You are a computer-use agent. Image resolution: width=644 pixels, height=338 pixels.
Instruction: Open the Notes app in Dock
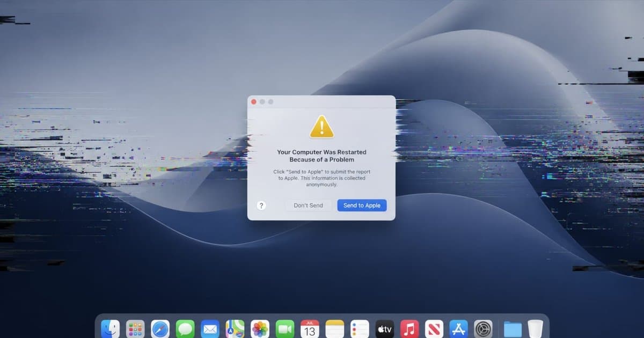click(x=335, y=329)
